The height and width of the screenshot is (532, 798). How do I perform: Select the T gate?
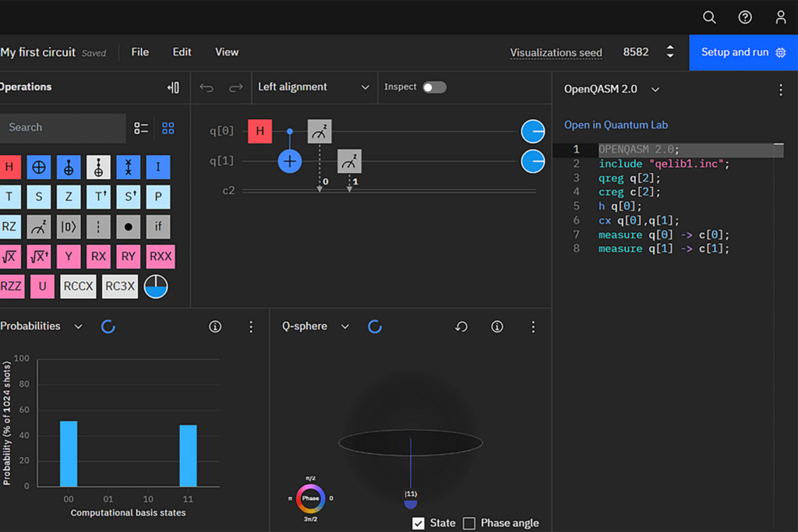[x=9, y=197]
